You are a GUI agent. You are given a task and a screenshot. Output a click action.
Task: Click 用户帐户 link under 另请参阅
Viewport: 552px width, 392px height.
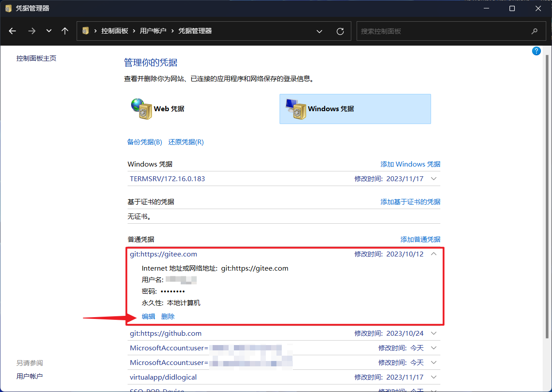30,376
